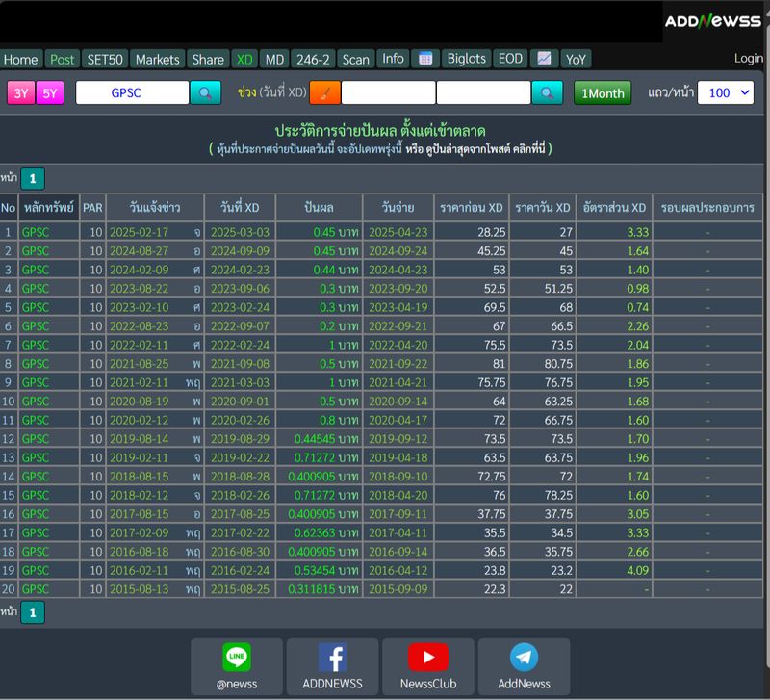Click the date range search icon

click(x=547, y=92)
